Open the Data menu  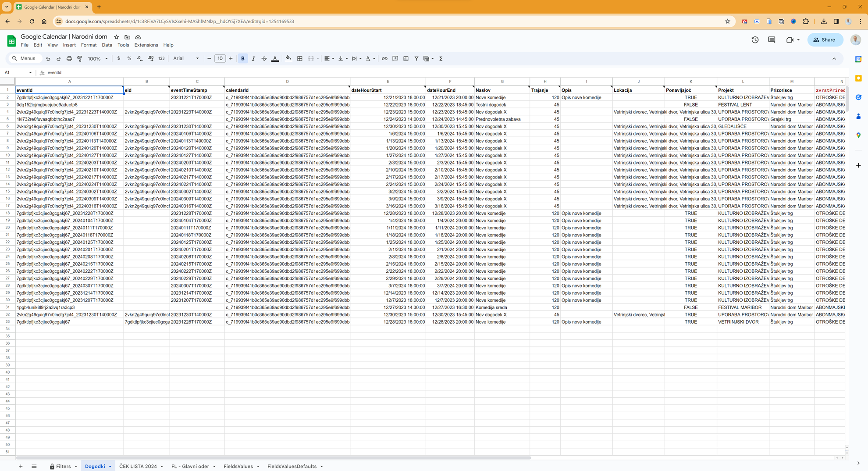107,45
